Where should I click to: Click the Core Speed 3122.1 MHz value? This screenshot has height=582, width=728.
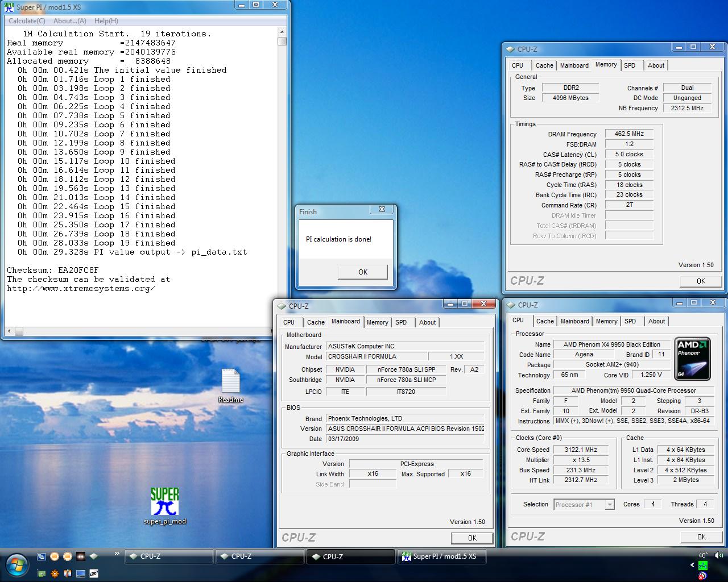point(581,450)
